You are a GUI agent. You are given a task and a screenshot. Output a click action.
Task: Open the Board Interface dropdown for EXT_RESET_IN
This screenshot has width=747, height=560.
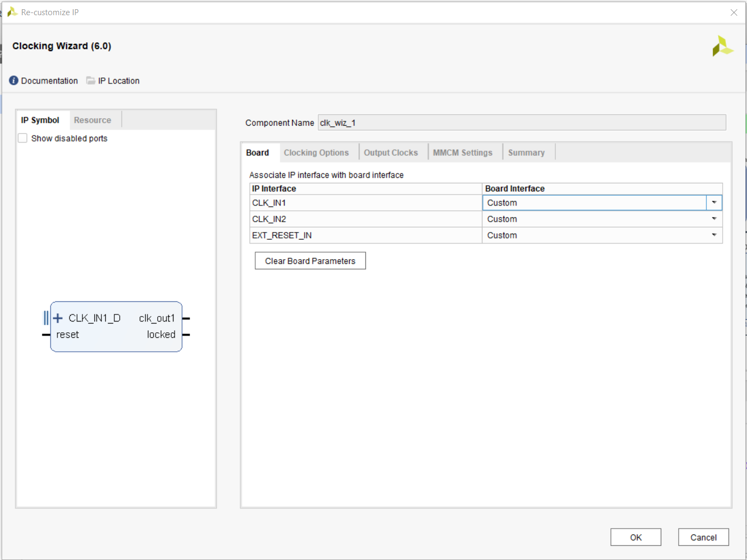click(x=714, y=235)
